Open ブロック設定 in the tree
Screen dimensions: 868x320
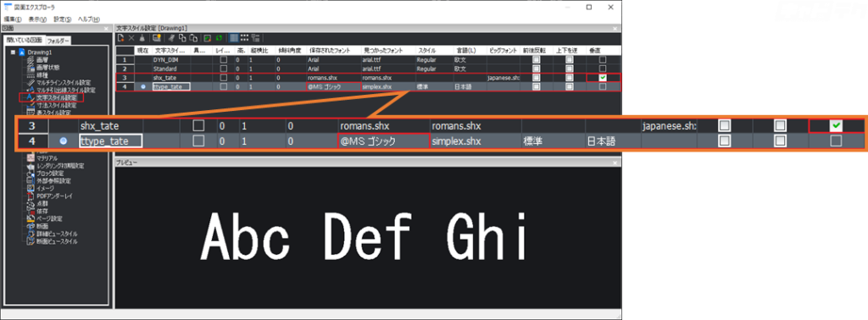pyautogui.click(x=50, y=174)
